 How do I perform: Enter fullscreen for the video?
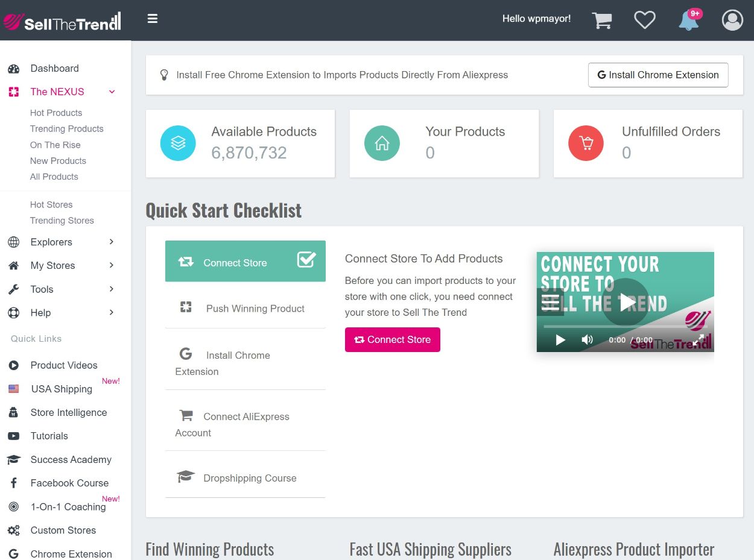(698, 340)
